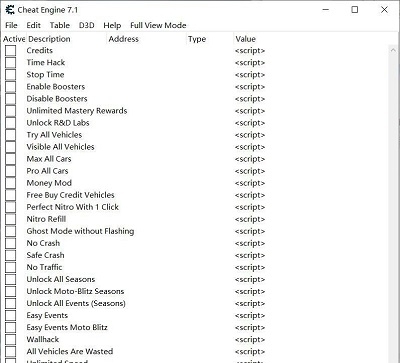
Task: Switch to Full View Mode
Action: click(x=158, y=25)
